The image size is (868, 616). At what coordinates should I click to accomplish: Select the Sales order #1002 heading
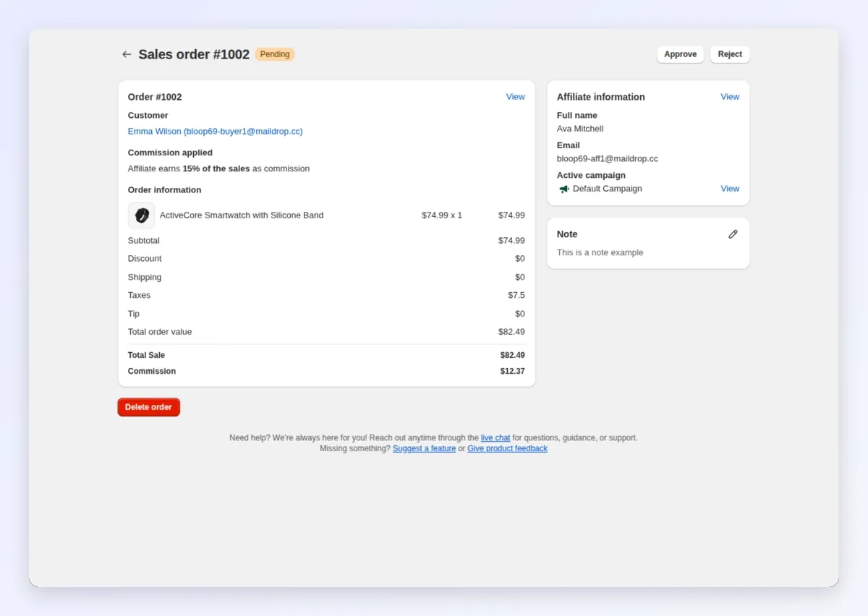[x=194, y=54]
